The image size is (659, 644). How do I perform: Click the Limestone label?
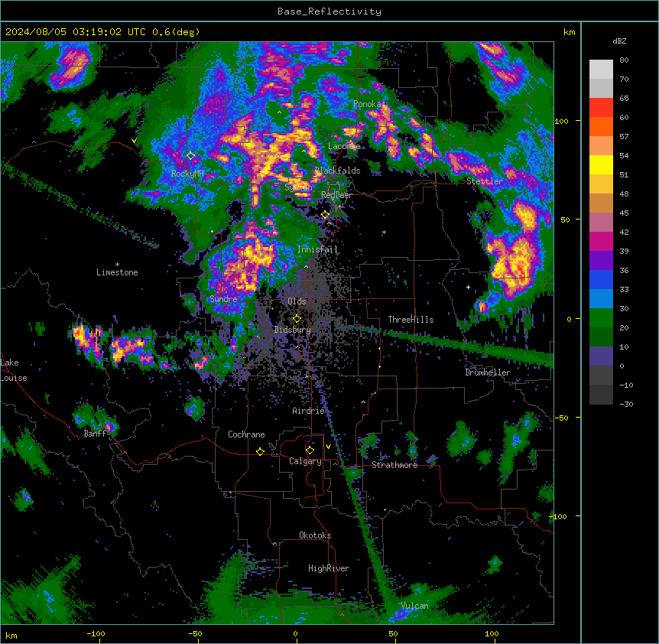(117, 272)
